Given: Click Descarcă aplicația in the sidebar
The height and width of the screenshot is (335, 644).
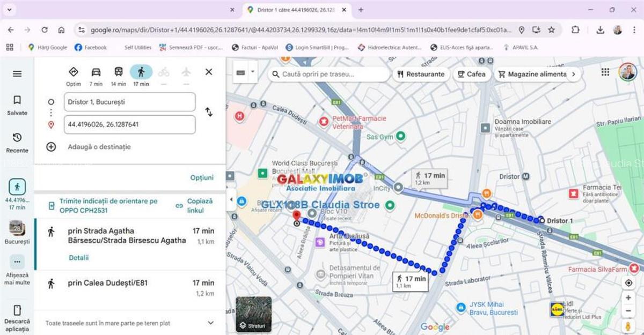Looking at the screenshot, I should tap(17, 318).
